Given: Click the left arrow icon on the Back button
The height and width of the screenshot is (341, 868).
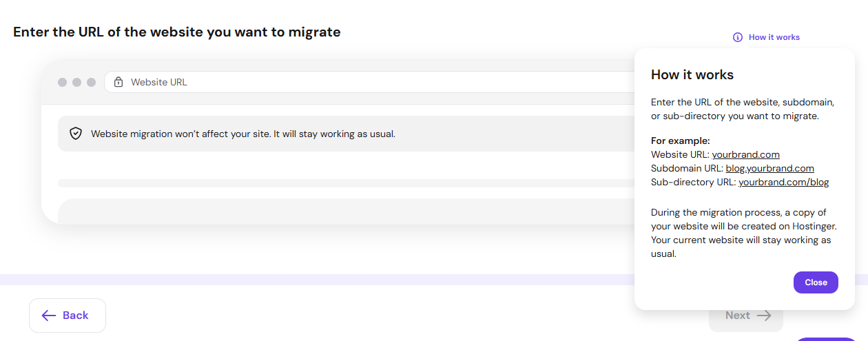Looking at the screenshot, I should (48, 316).
